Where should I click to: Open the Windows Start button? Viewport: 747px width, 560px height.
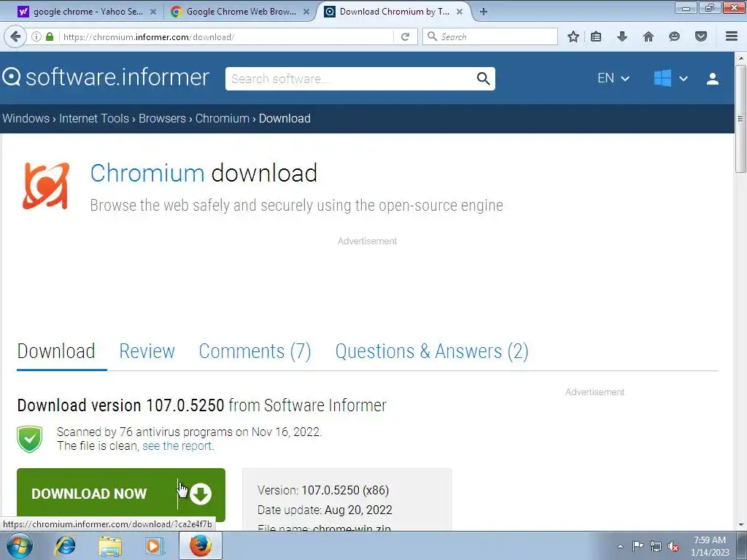click(20, 545)
